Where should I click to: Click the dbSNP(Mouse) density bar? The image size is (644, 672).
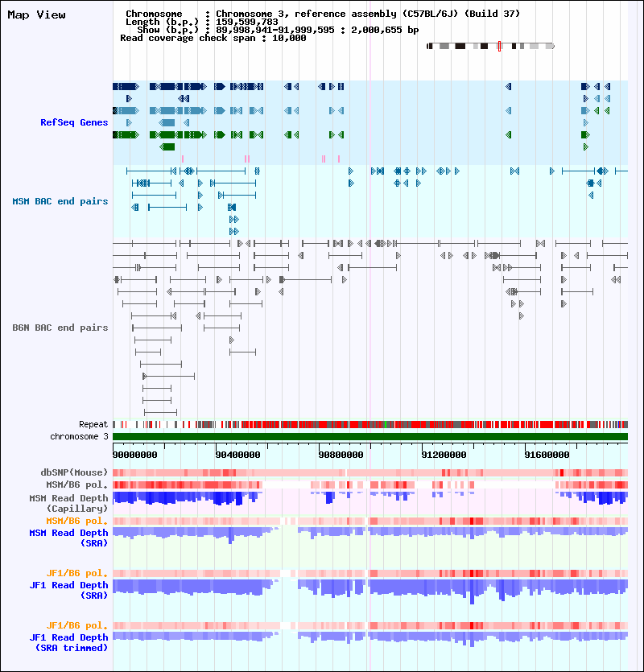tap(370, 472)
